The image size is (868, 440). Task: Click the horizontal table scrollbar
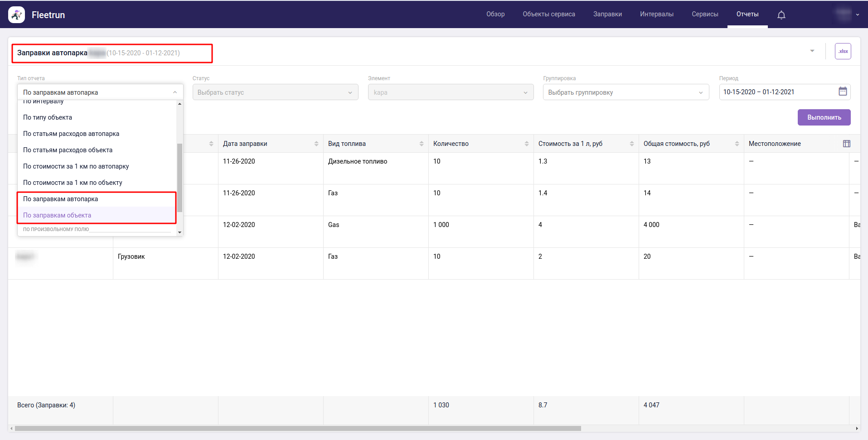pos(297,428)
